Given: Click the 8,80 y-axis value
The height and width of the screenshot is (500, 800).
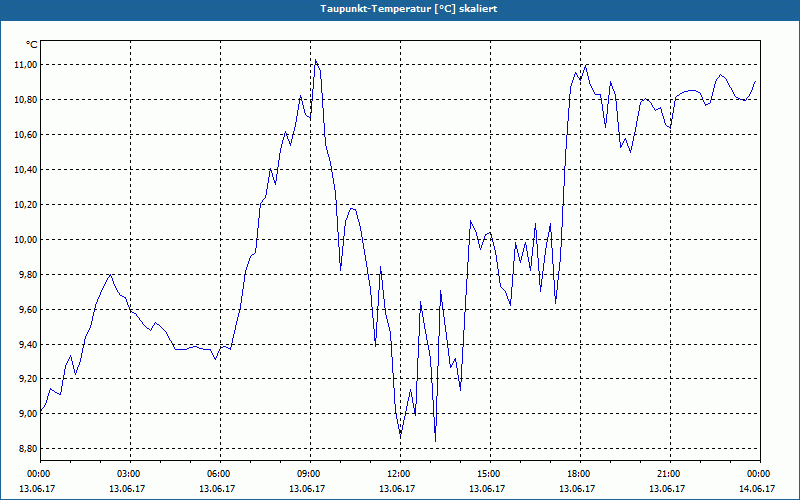Looking at the screenshot, I should tap(28, 448).
